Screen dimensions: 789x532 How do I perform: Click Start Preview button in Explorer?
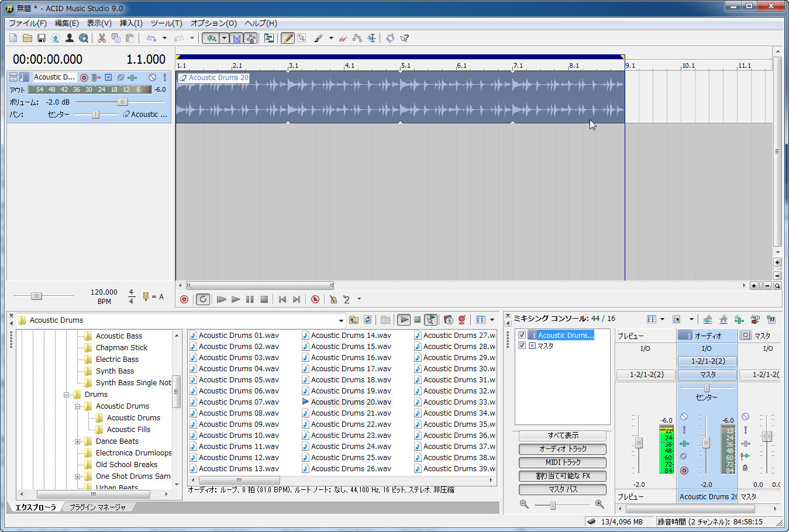click(404, 320)
